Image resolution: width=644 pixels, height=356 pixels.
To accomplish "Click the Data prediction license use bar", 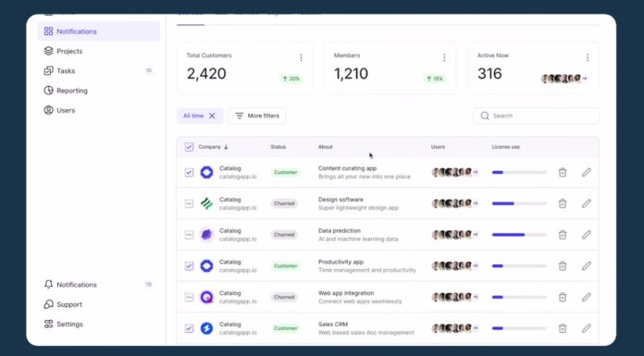I will tap(519, 235).
